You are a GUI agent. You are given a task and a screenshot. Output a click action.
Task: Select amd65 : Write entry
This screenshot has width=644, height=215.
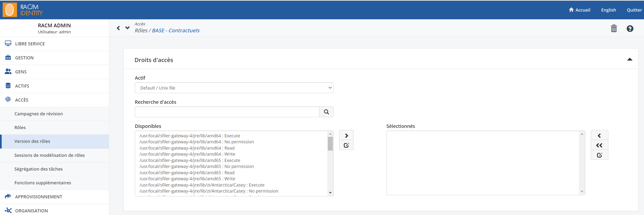[x=187, y=179]
